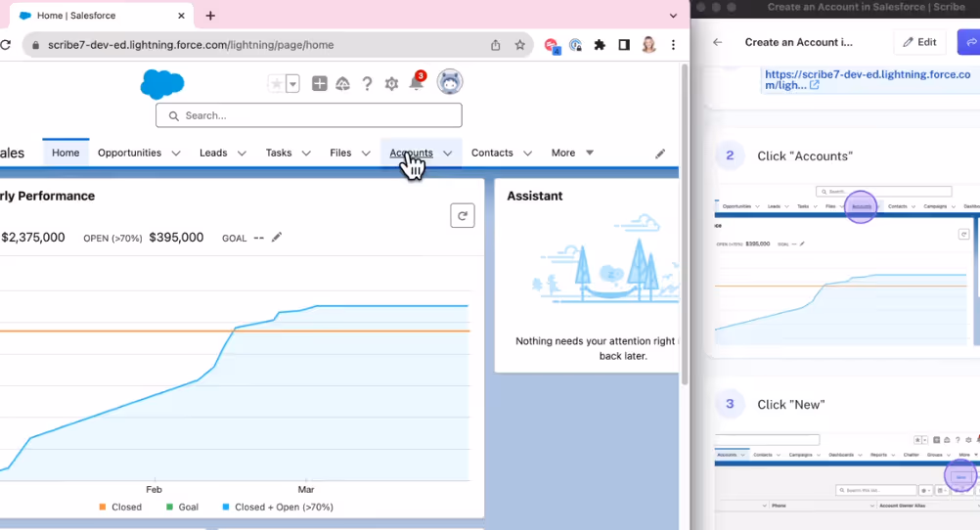Click the Assistant panel heading
This screenshot has width=980, height=530.
534,196
